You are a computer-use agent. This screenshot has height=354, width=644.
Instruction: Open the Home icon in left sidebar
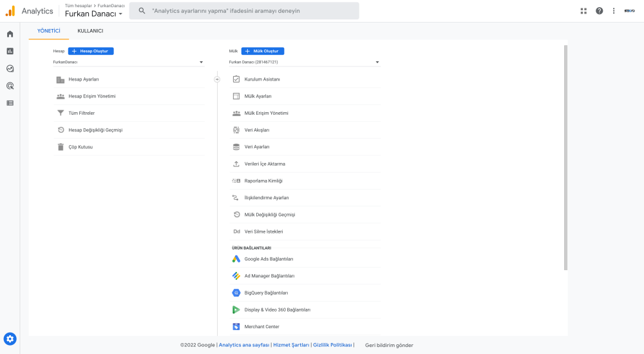tap(10, 34)
